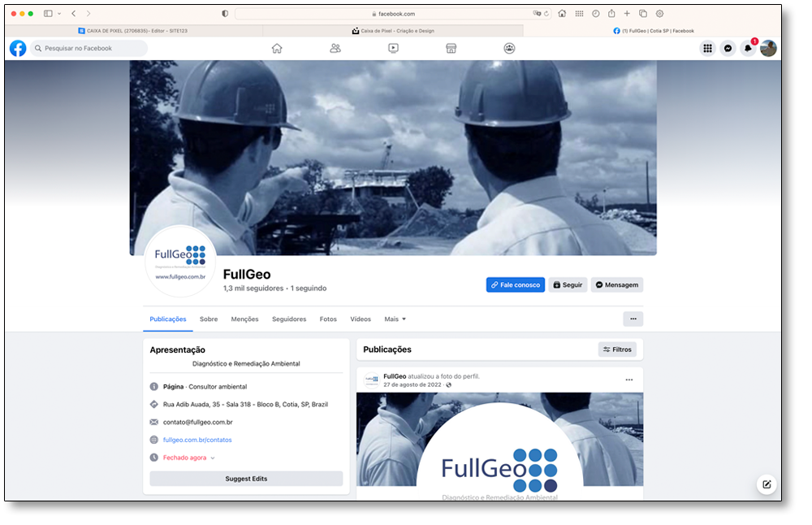Open Facebook Watch video icon

[393, 49]
